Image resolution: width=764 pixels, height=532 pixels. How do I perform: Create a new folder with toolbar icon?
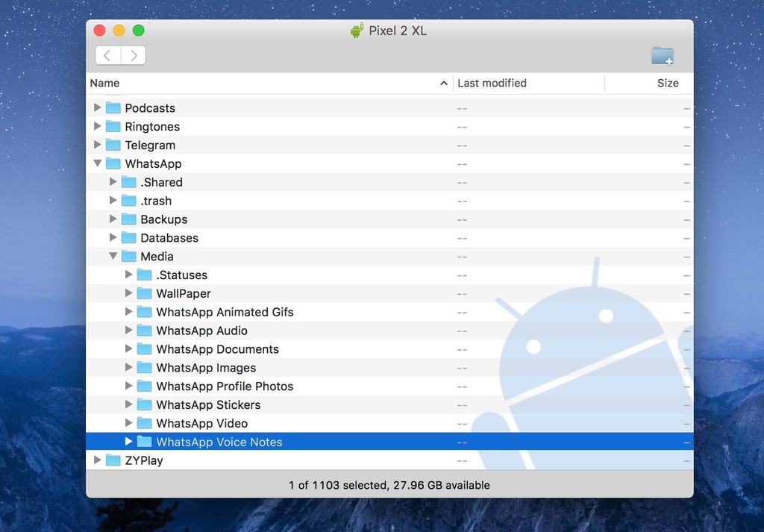point(663,55)
